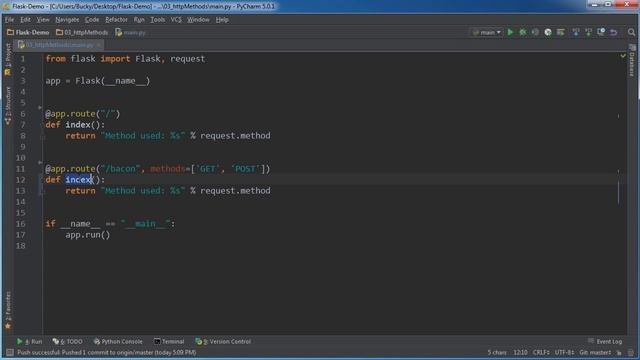640x360 pixels.
Task: Click 'request' in the import line
Action: 188,59
